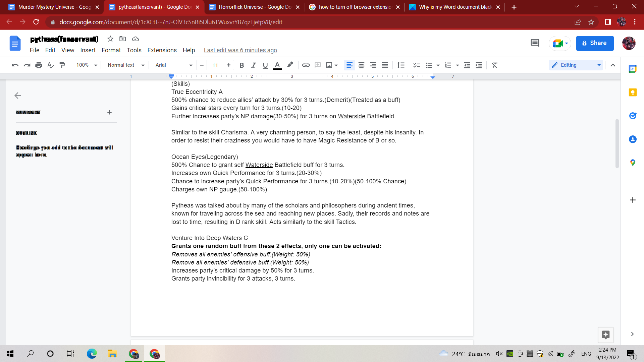Expand the Editing mode dropdown
The width and height of the screenshot is (644, 362).
tap(576, 65)
